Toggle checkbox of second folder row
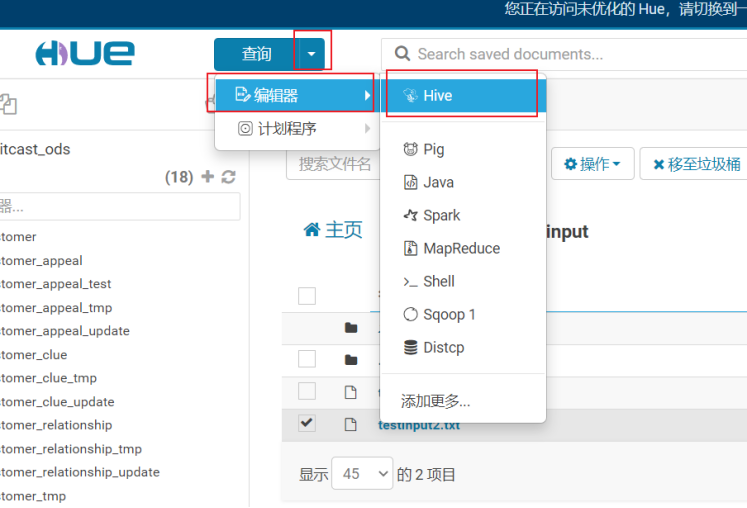Screen dimensions: 747x508 (x=307, y=359)
